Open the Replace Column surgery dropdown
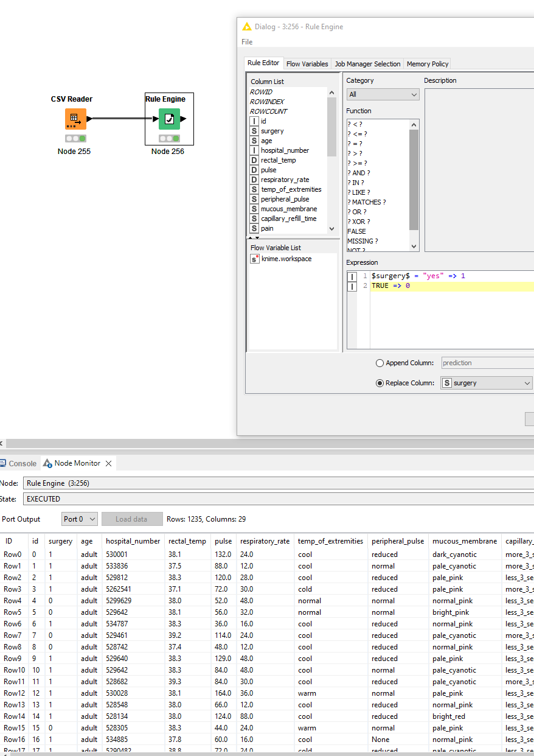Screen dimensions: 534x756 click(486, 383)
